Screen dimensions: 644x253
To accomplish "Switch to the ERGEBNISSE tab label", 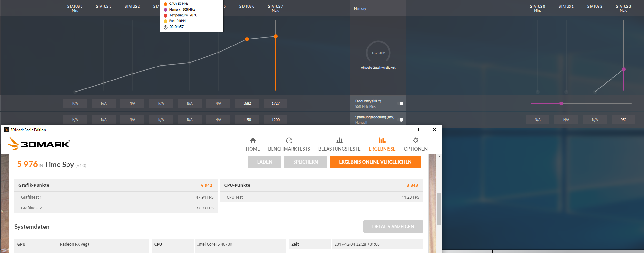I will tap(382, 149).
